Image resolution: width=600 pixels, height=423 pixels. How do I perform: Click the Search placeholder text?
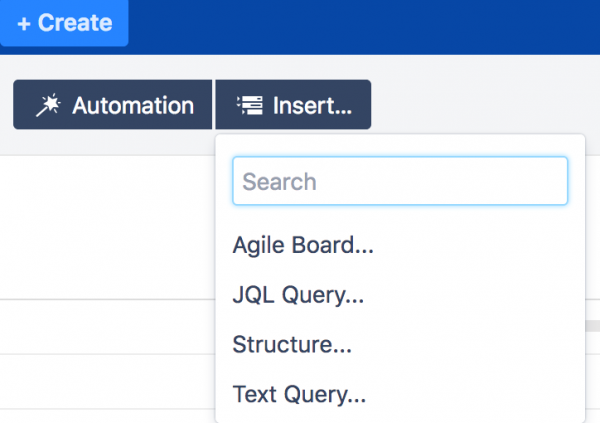coord(279,181)
